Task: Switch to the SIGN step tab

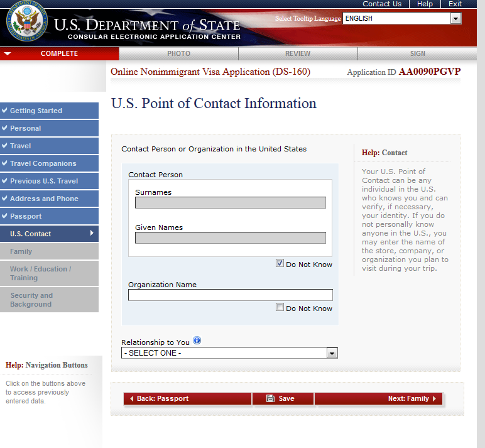Action: pos(418,53)
